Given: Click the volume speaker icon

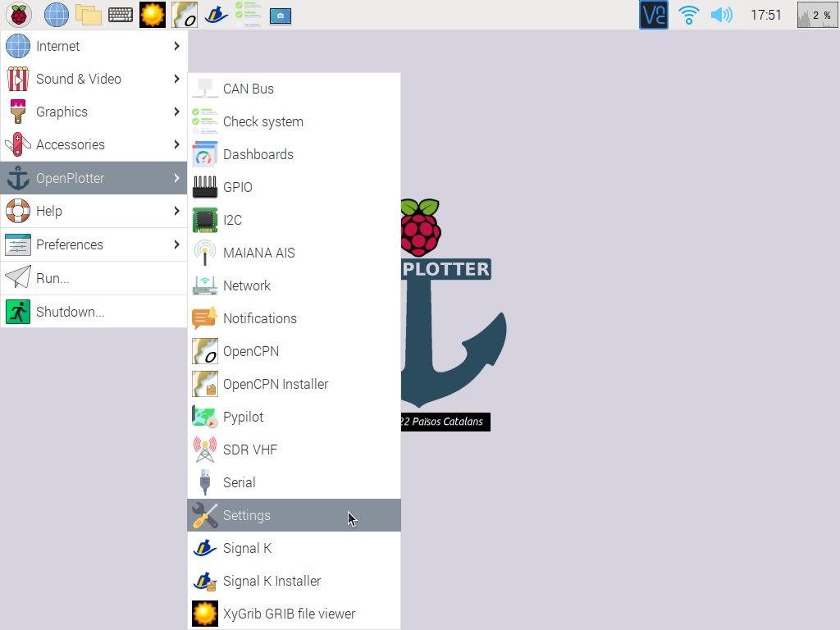Looking at the screenshot, I should click(722, 14).
